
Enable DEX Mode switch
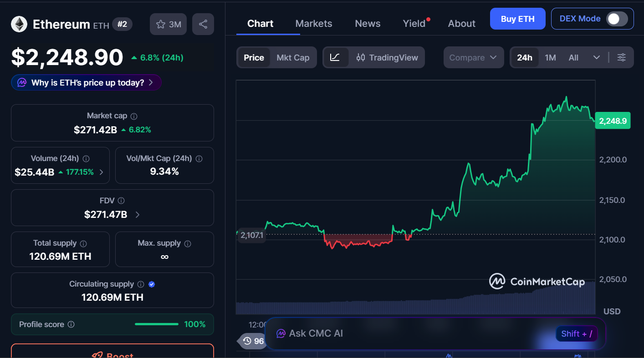coord(617,19)
